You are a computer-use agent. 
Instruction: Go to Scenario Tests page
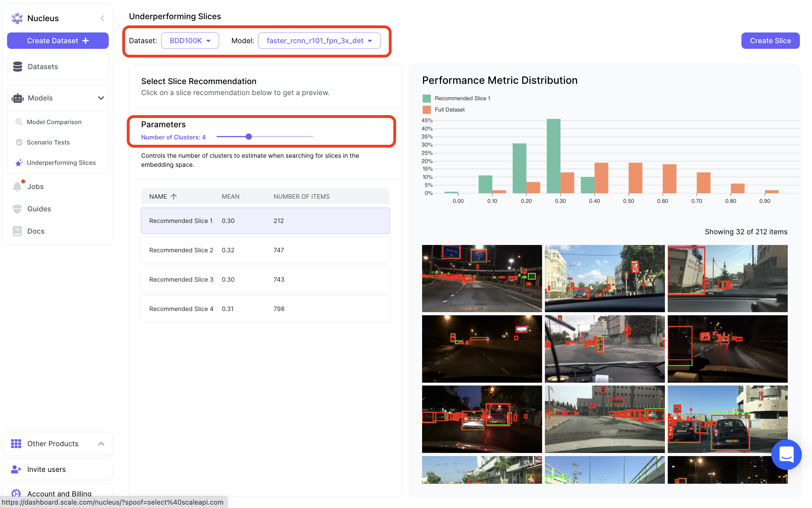pos(48,142)
